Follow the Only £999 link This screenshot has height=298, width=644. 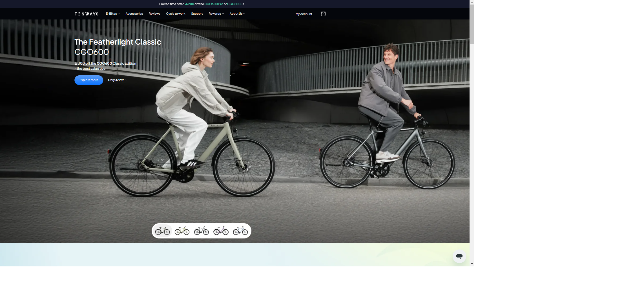pyautogui.click(x=117, y=80)
